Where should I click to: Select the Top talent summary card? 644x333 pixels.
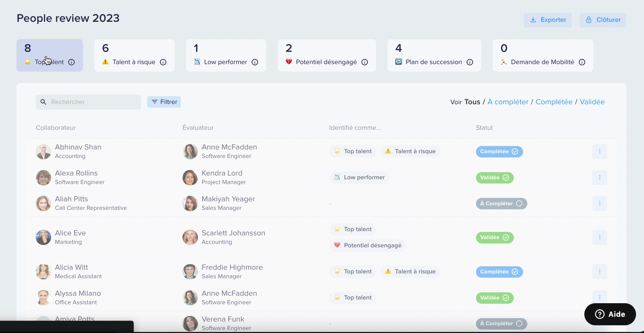[x=50, y=55]
